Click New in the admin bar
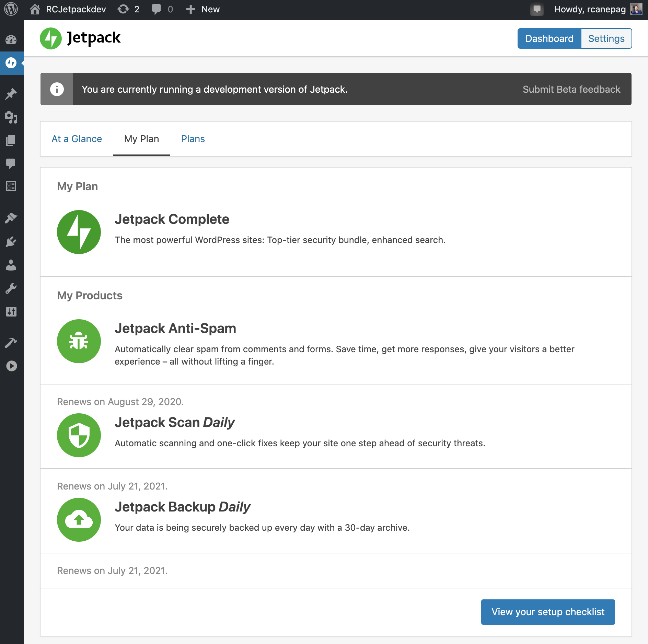648x644 pixels. 203,9
